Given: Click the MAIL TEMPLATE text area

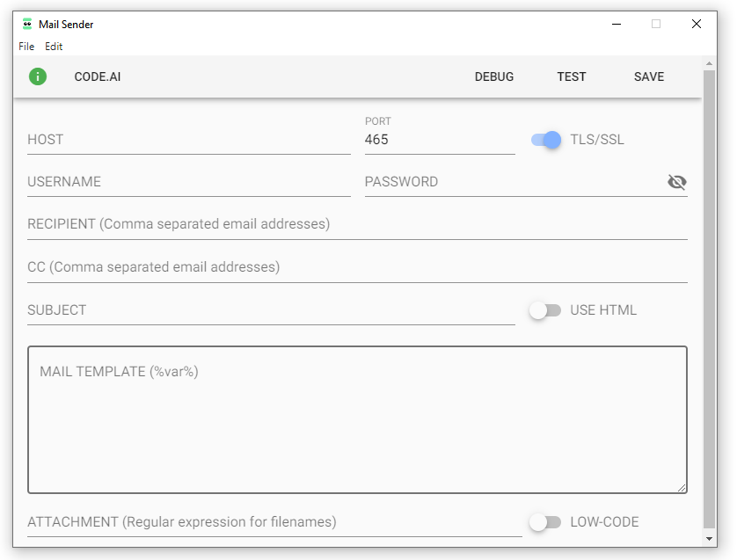Looking at the screenshot, I should (x=356, y=419).
